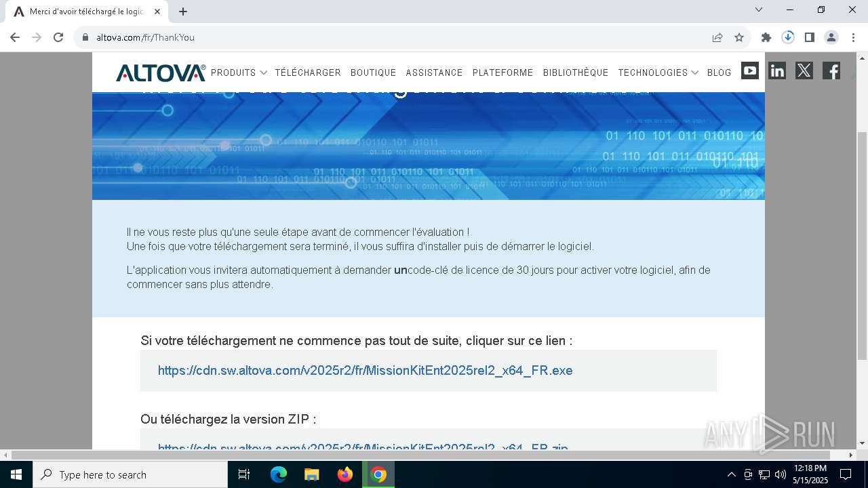
Task: Open Task View on taskbar
Action: point(244,474)
